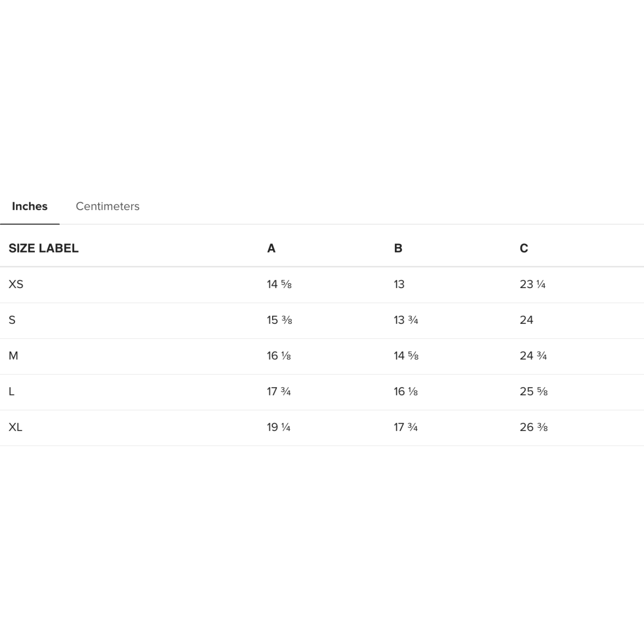The width and height of the screenshot is (644, 644).
Task: Click column header A
Action: pos(271,248)
